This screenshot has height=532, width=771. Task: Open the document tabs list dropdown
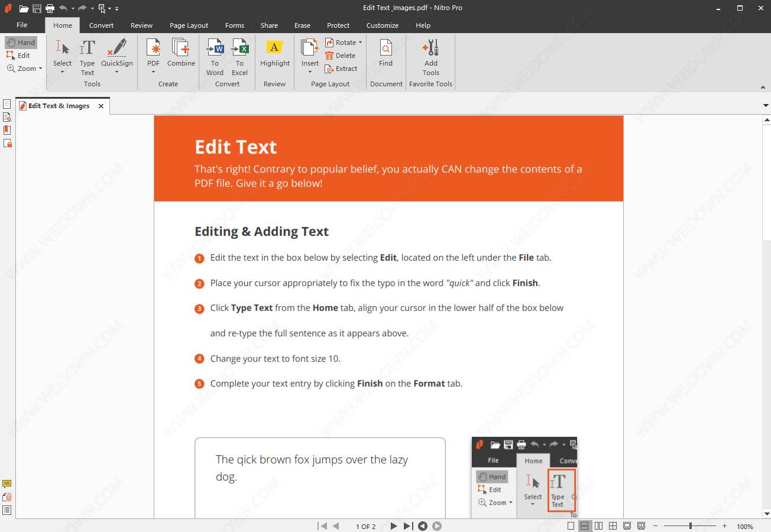(x=766, y=106)
